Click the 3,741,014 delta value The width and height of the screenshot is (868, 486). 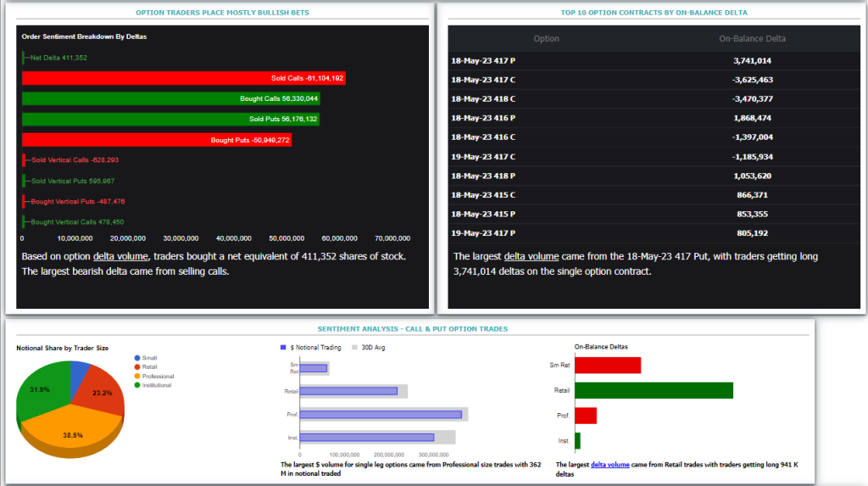tap(752, 61)
